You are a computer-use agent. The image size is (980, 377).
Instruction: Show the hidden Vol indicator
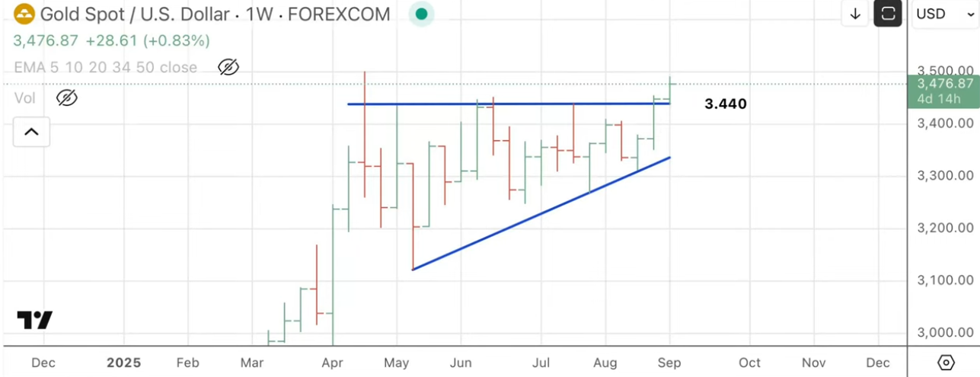coord(67,97)
